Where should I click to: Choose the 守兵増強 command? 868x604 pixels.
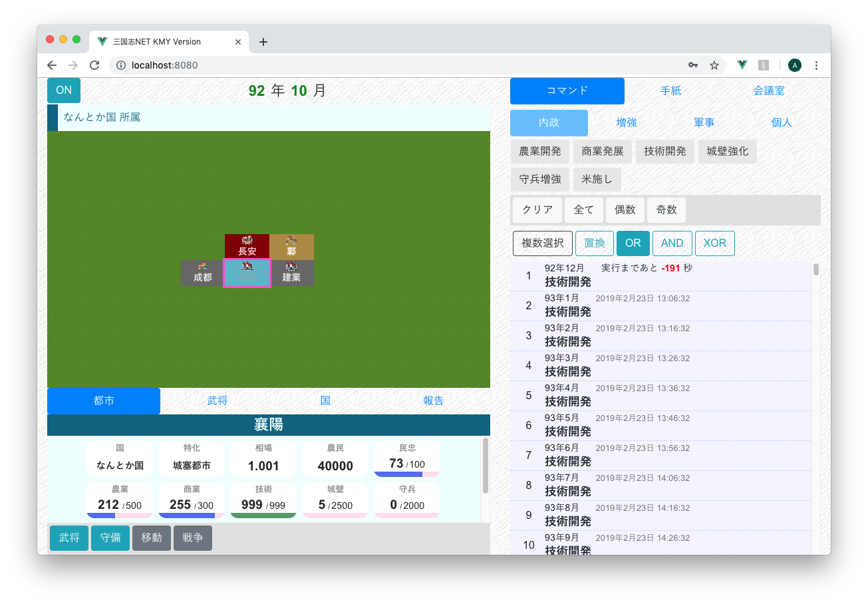(540, 180)
